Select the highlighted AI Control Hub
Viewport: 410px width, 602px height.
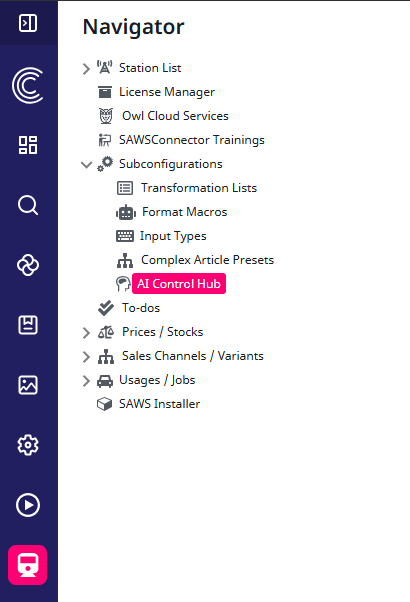point(179,284)
